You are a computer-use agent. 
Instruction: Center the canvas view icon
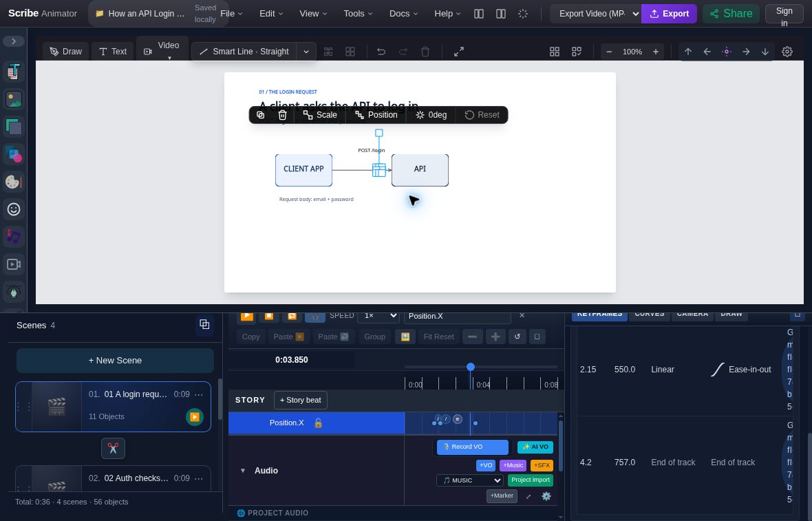(727, 51)
